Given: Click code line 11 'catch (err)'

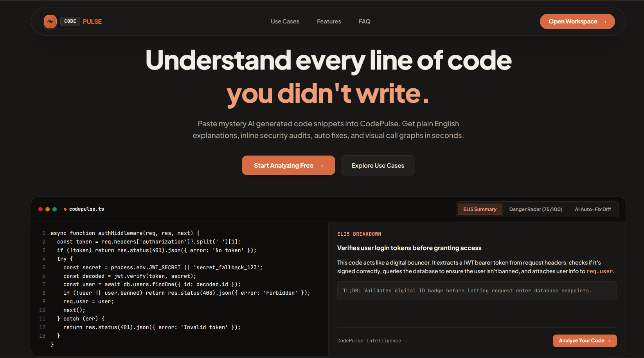Looking at the screenshot, I should pos(81,319).
